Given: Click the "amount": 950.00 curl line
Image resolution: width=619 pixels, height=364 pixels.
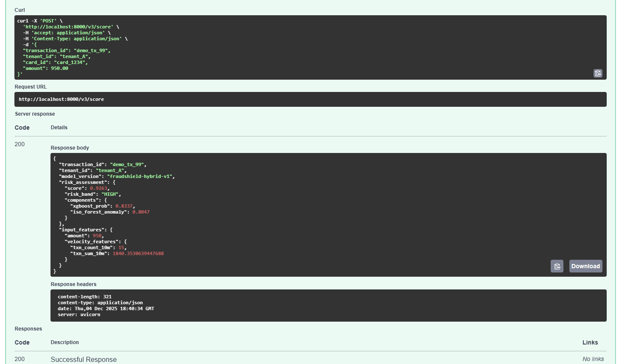Looking at the screenshot, I should tap(45, 68).
